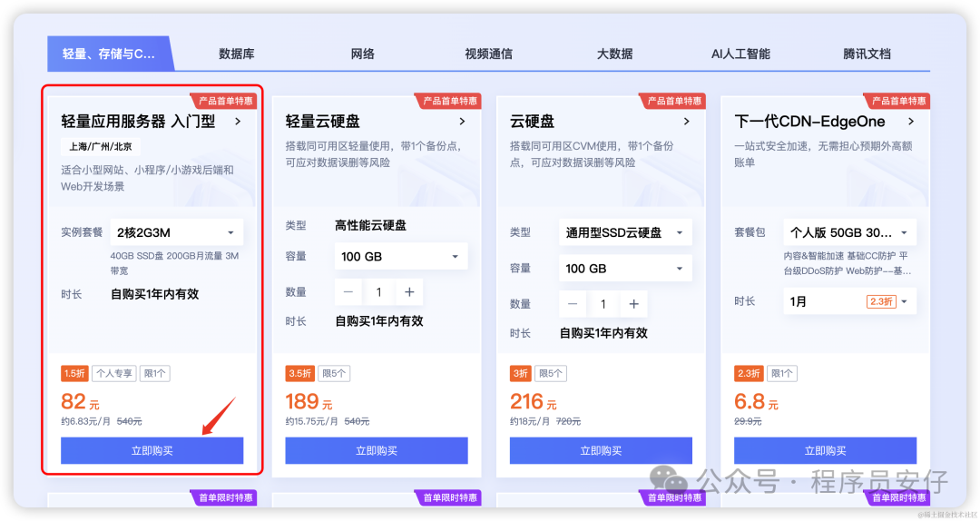Open the 云硬盘 100 GB capacity dropdown
The height and width of the screenshot is (521, 980).
(x=625, y=269)
